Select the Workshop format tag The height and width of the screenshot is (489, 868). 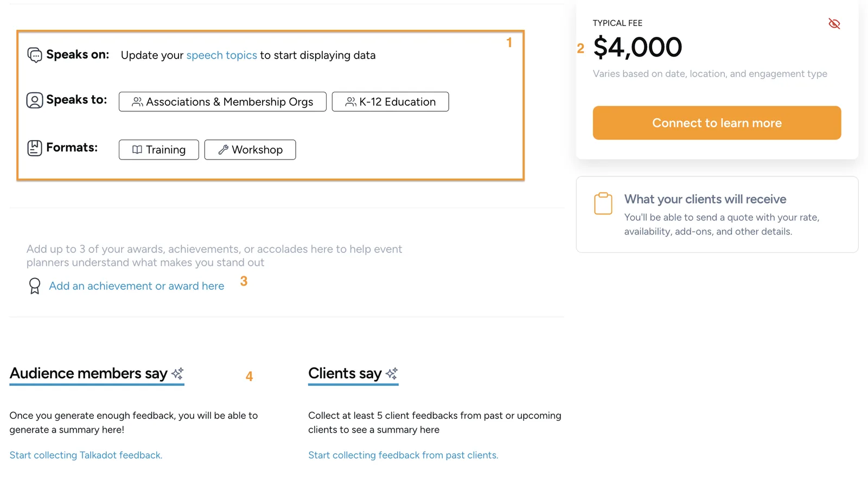(x=250, y=150)
